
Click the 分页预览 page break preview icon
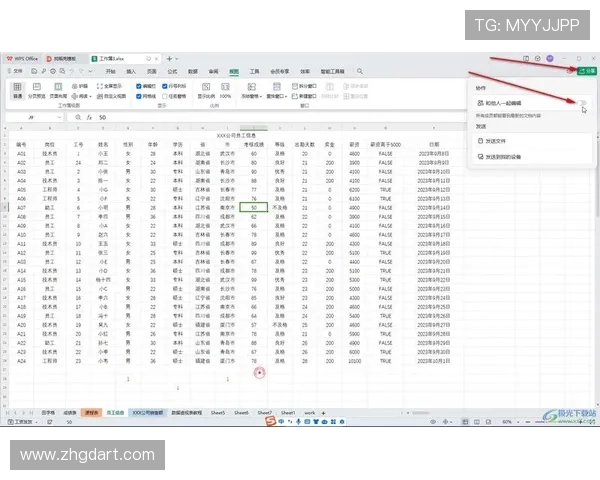[36, 91]
